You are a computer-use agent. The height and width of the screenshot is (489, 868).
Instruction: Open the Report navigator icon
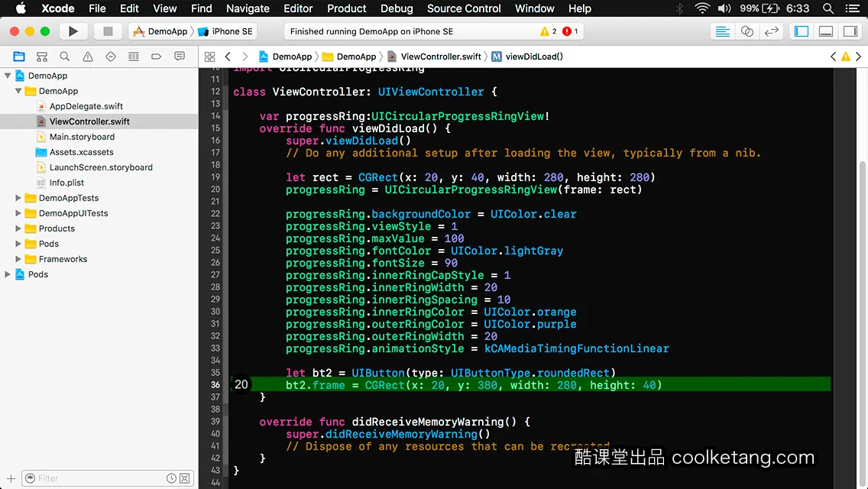[x=180, y=57]
